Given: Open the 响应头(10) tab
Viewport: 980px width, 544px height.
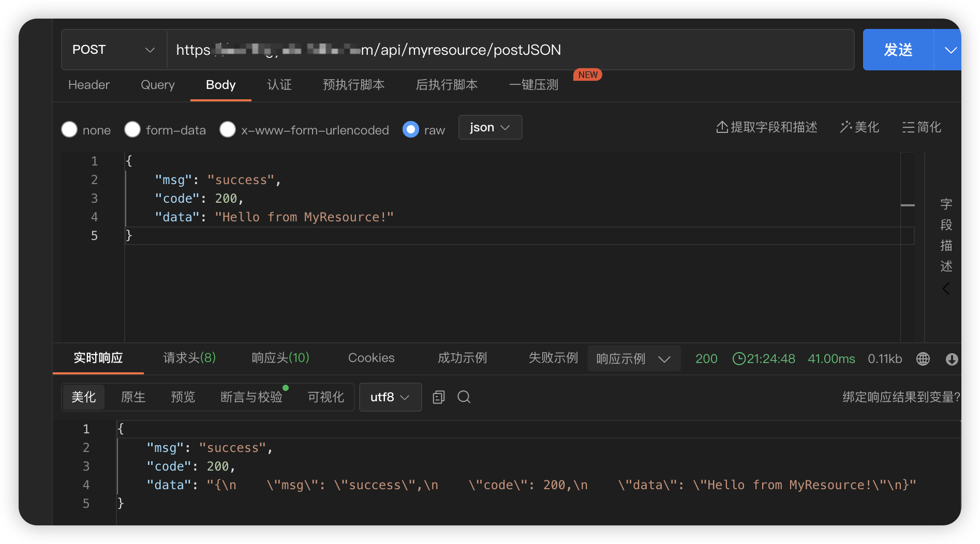Looking at the screenshot, I should (x=280, y=358).
